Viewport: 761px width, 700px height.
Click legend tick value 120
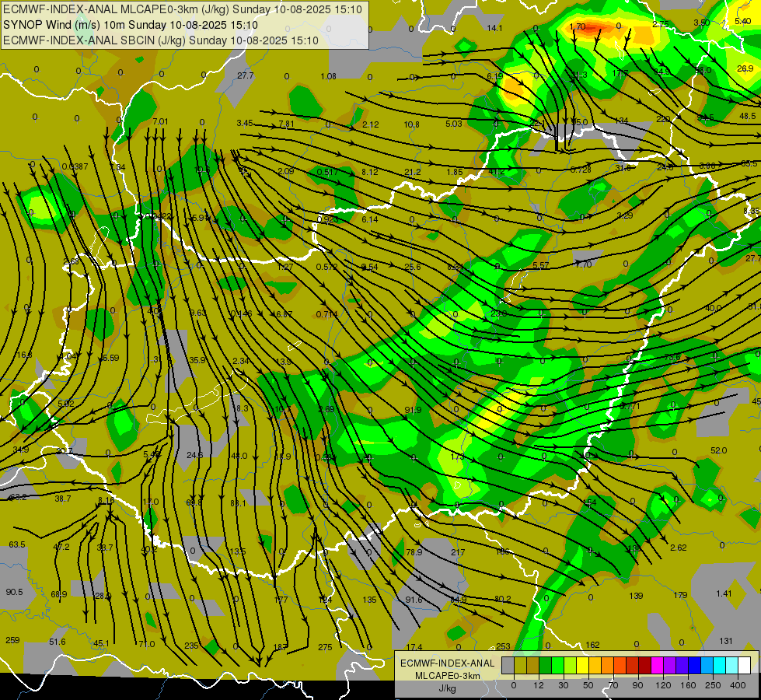coord(663,685)
